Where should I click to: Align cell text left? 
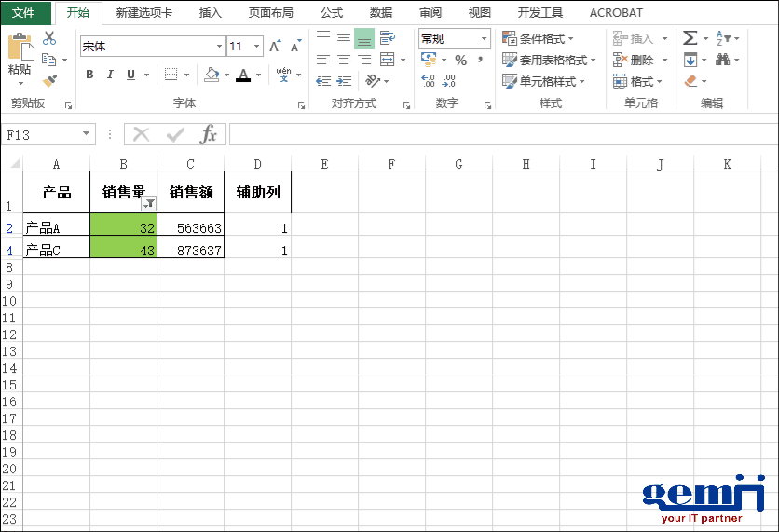click(x=323, y=61)
